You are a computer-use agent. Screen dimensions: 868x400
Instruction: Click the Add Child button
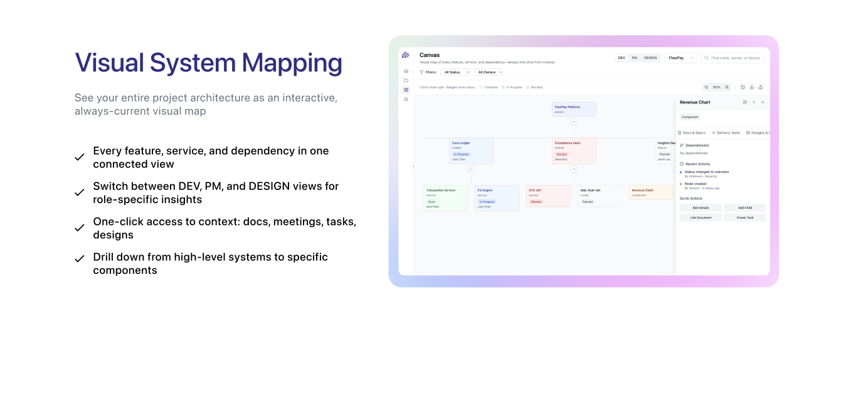tap(744, 208)
